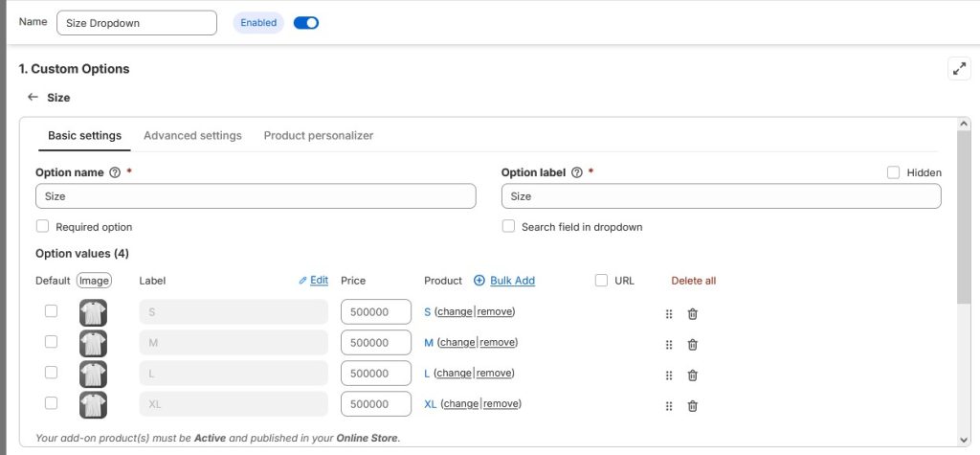Toggle the Enabled switch off
The image size is (980, 455).
click(305, 23)
